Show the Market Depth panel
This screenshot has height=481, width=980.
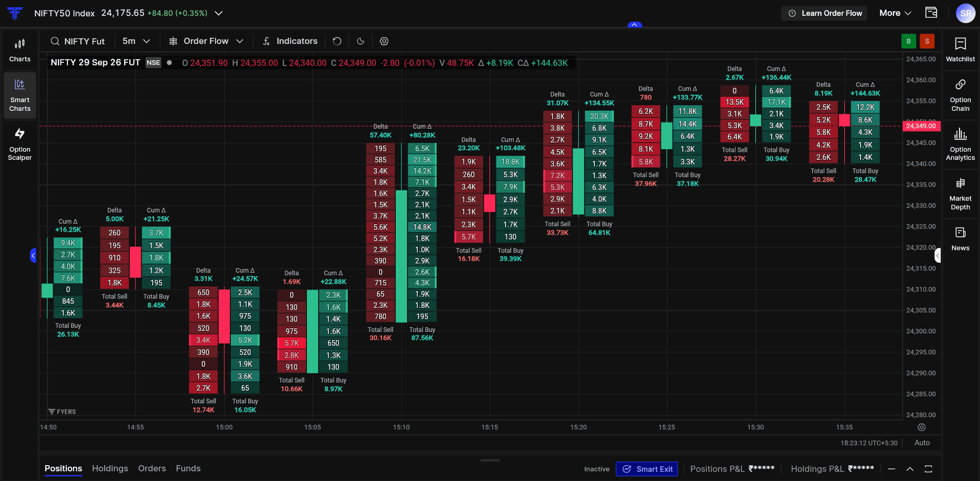pos(960,194)
